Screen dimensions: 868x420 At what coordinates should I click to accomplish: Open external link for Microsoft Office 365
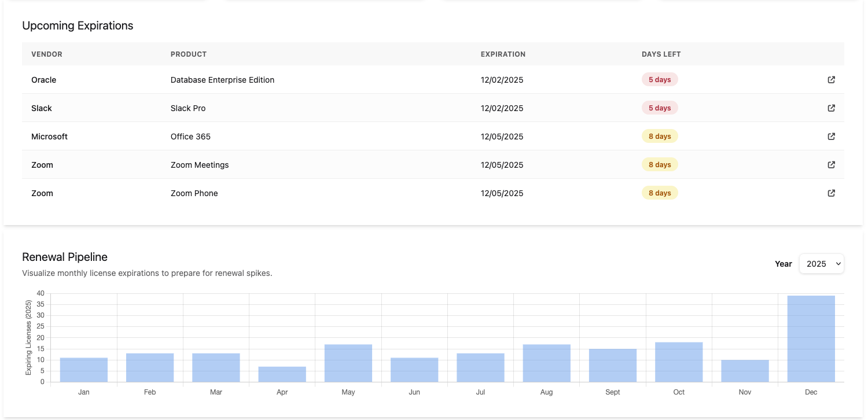(x=831, y=137)
